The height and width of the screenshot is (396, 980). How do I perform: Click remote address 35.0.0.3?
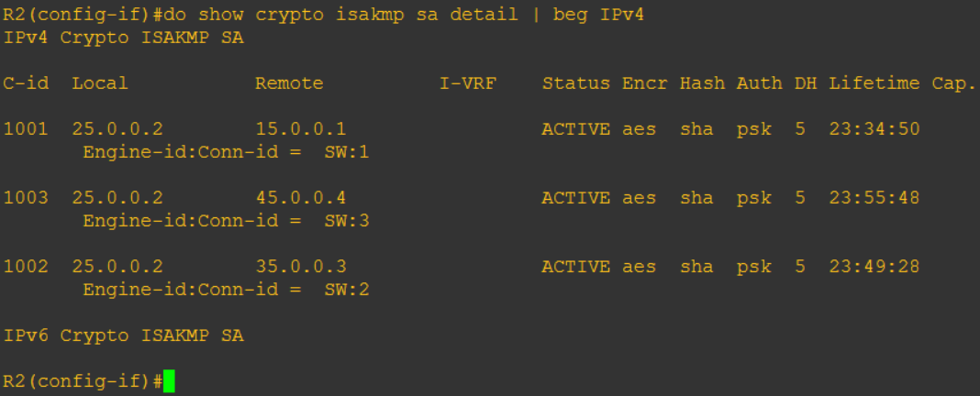300,267
